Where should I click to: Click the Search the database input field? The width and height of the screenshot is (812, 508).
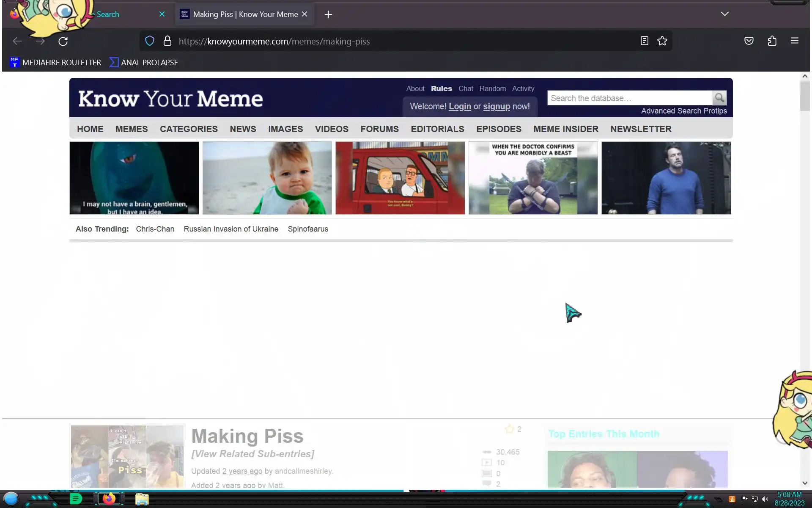tap(629, 98)
